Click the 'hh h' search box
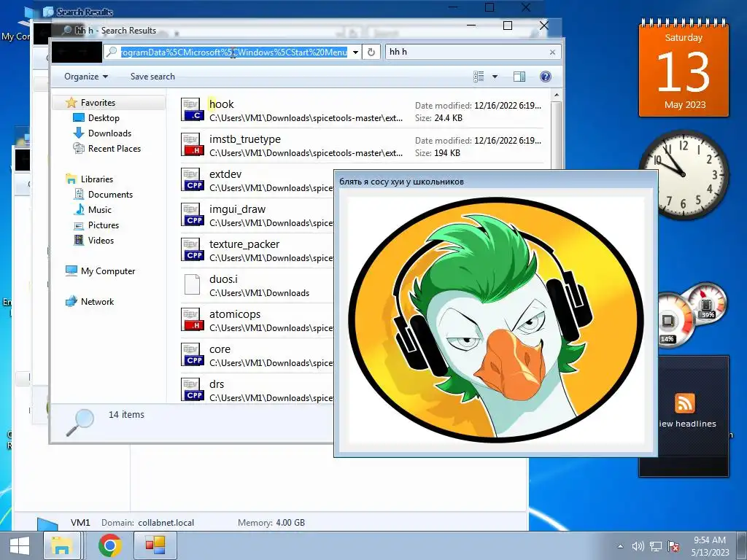Screen dimensions: 747x560 coord(468,52)
